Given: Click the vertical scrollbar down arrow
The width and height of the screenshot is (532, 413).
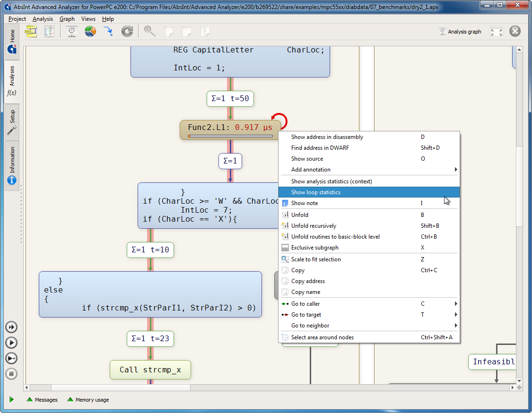Looking at the screenshot, I should (x=519, y=381).
